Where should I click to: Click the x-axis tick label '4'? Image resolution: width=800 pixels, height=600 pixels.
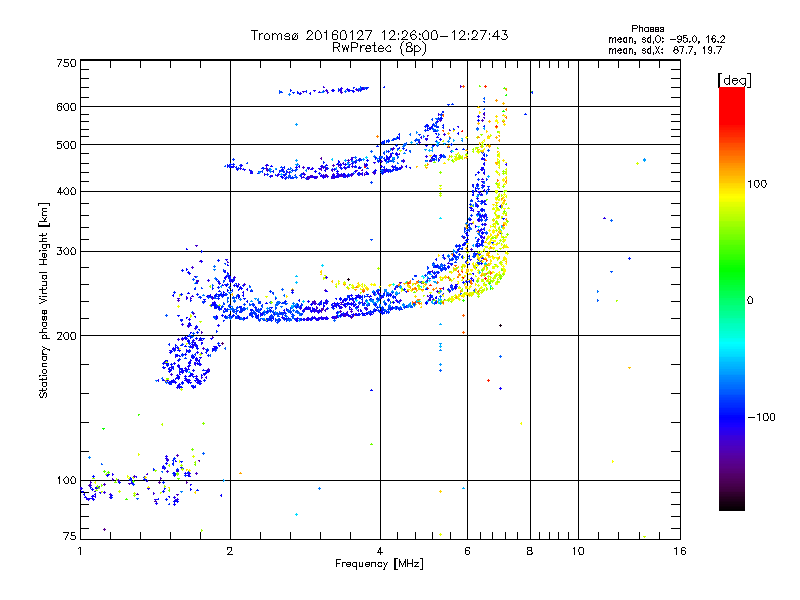380,551
